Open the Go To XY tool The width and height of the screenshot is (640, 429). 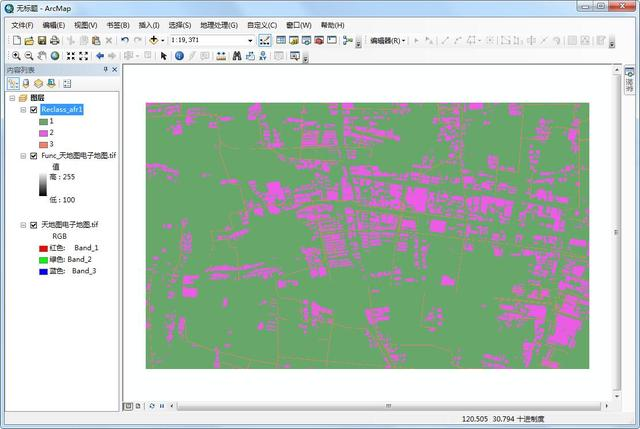pos(262,56)
